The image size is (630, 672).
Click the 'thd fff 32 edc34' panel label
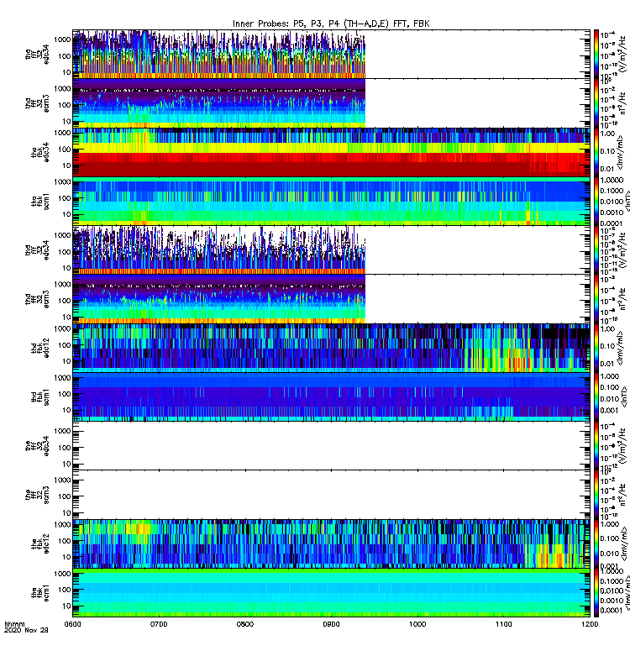pos(37,249)
